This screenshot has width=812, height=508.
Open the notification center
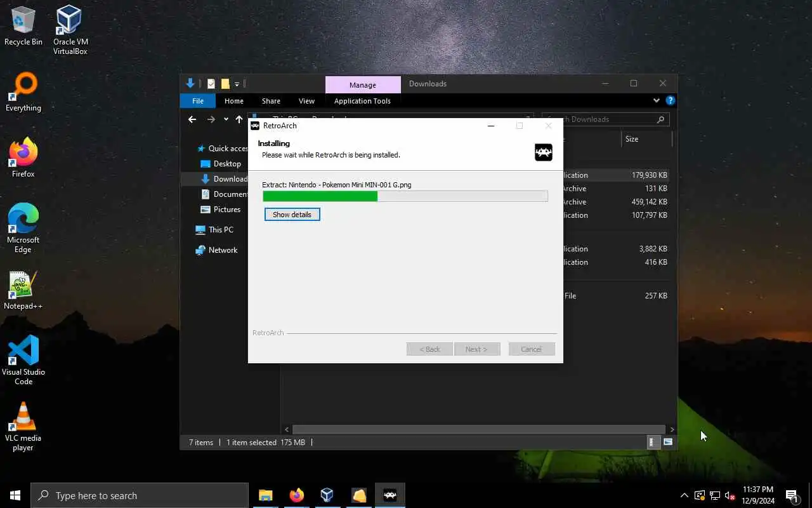792,495
